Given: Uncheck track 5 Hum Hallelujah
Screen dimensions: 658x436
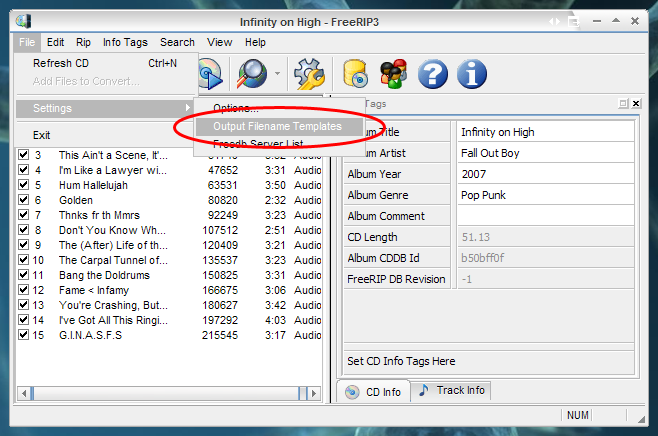Looking at the screenshot, I should (x=24, y=185).
